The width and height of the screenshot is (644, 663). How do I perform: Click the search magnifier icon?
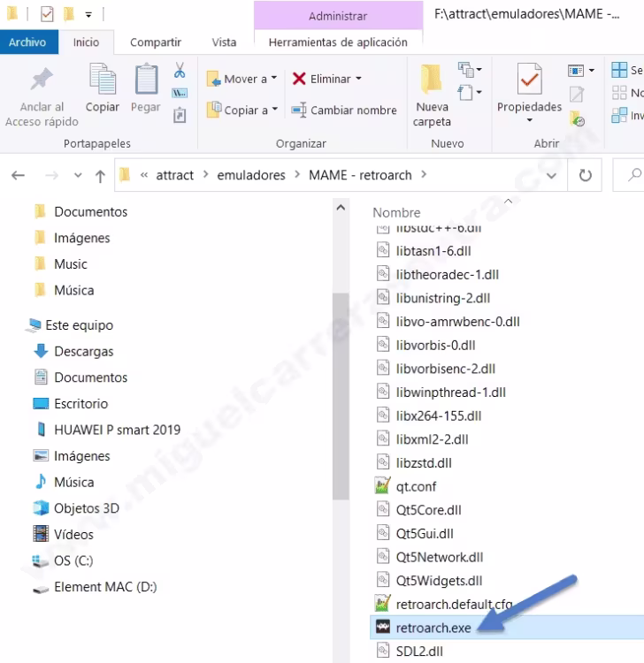pyautogui.click(x=634, y=174)
